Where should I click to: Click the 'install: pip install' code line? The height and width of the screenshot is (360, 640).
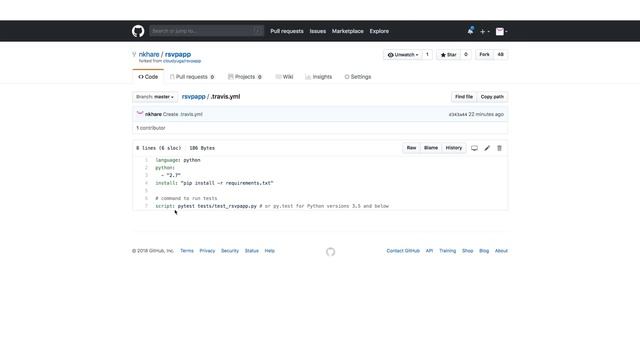tap(214, 183)
